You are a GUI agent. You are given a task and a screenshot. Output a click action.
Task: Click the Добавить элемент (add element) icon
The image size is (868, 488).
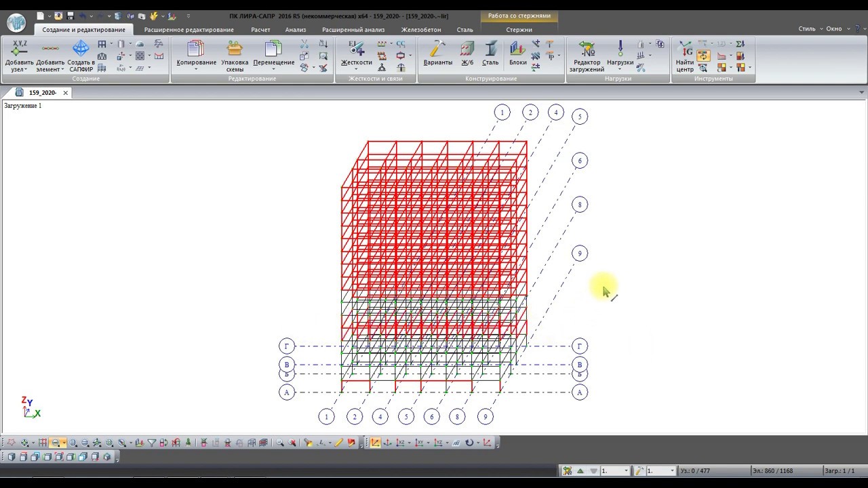[x=50, y=49]
